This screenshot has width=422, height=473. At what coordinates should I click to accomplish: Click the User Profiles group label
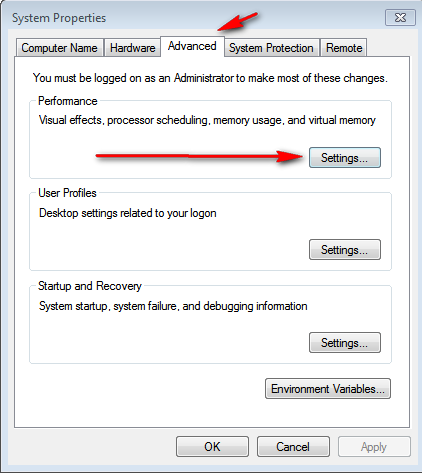pyautogui.click(x=67, y=193)
